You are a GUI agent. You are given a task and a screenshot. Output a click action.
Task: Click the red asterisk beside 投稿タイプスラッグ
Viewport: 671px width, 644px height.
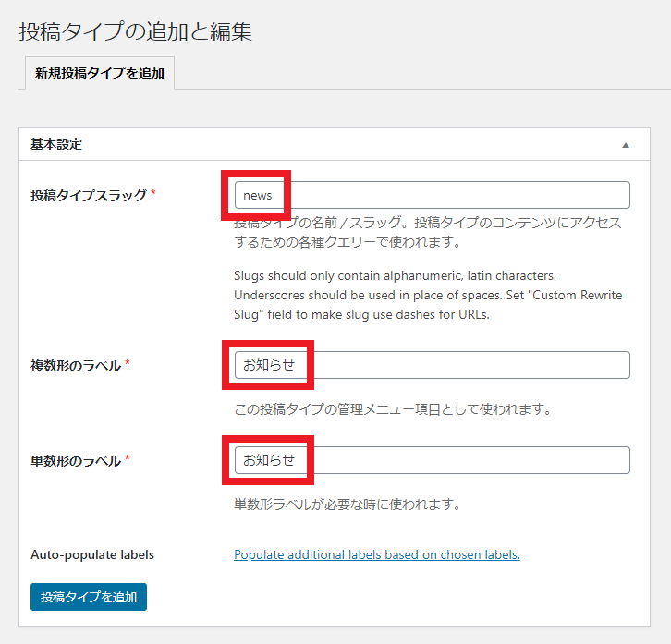[x=153, y=194]
